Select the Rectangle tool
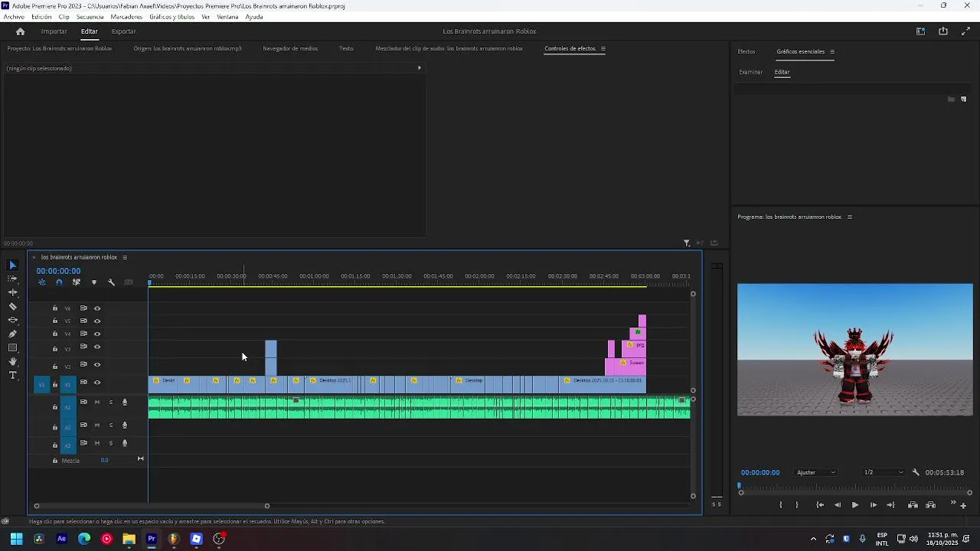Viewport: 980px width, 551px height. pos(12,347)
